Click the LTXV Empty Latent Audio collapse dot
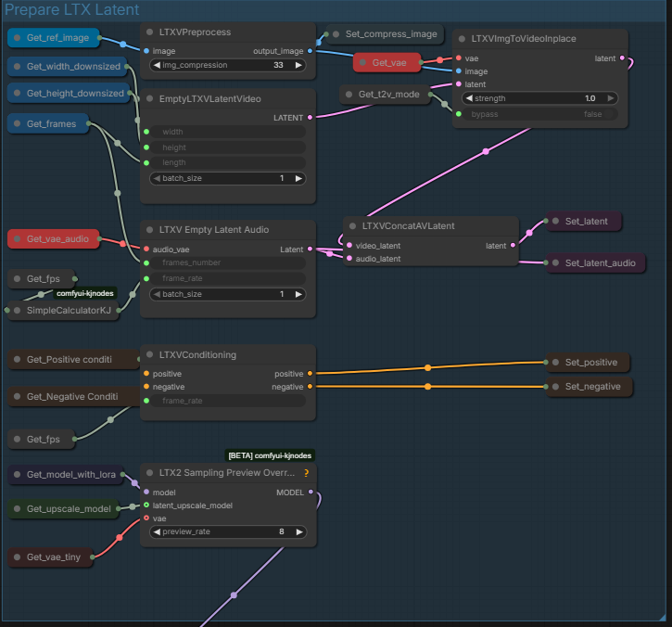 (x=149, y=229)
